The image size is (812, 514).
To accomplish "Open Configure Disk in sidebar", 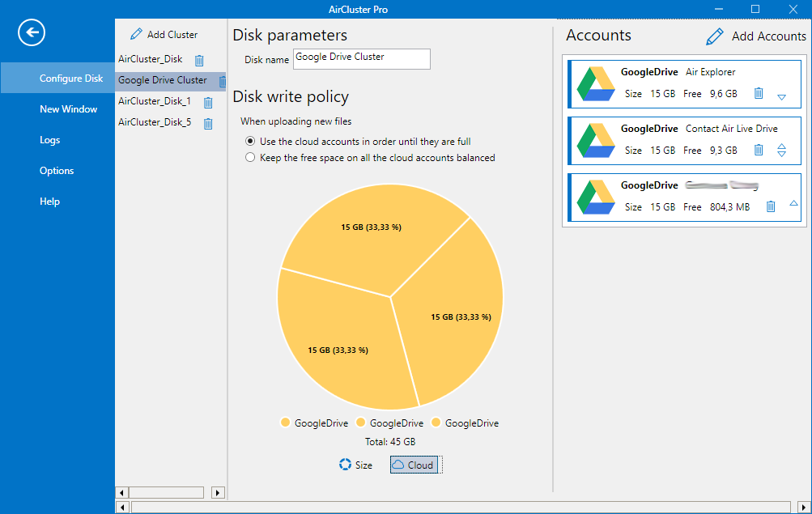I will coord(57,79).
